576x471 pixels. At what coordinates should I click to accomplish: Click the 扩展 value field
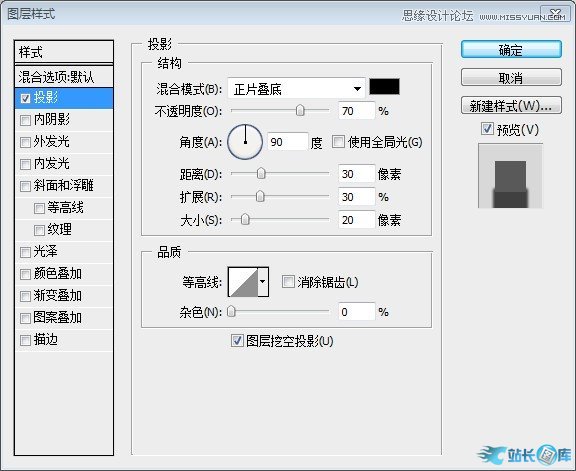(356, 197)
